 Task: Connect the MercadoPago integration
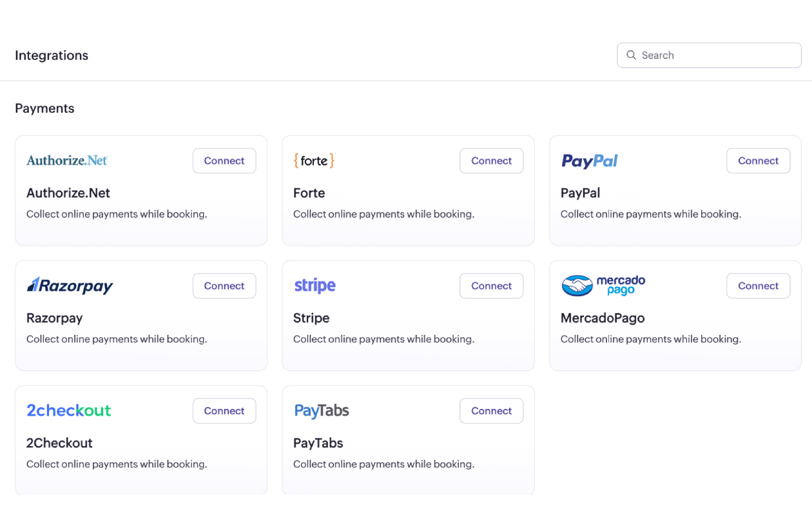758,285
